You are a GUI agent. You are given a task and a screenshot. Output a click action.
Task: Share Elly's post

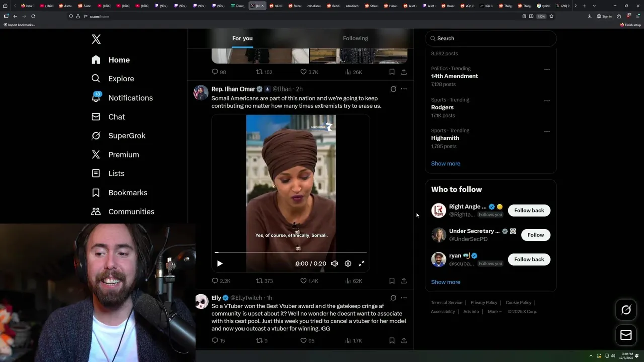point(404,341)
